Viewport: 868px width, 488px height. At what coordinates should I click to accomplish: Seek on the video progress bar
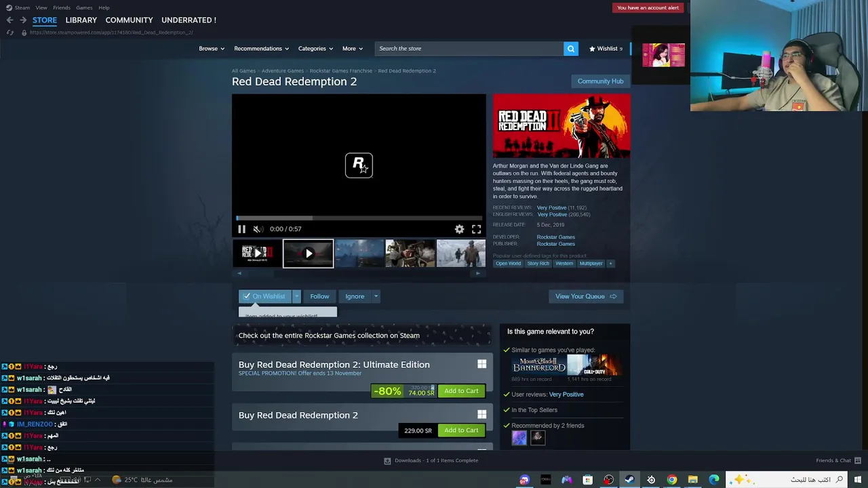[x=359, y=218]
